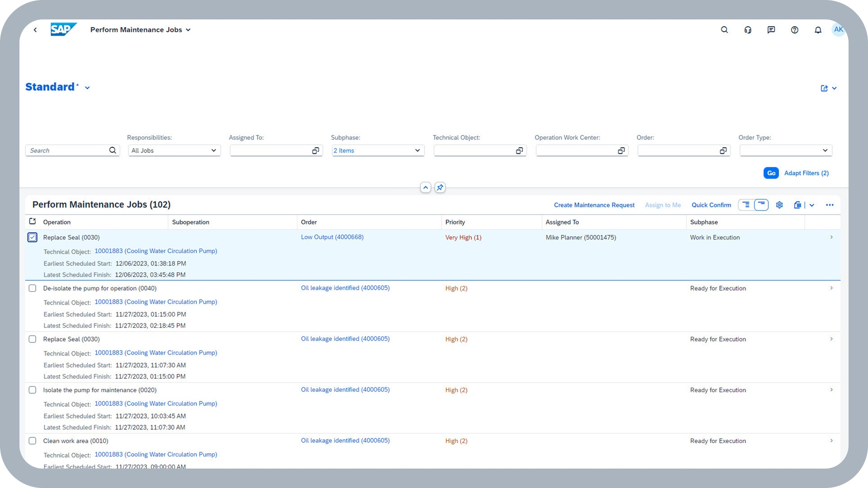Open Low Output (4000668) order link
The image size is (868, 488).
tap(332, 237)
